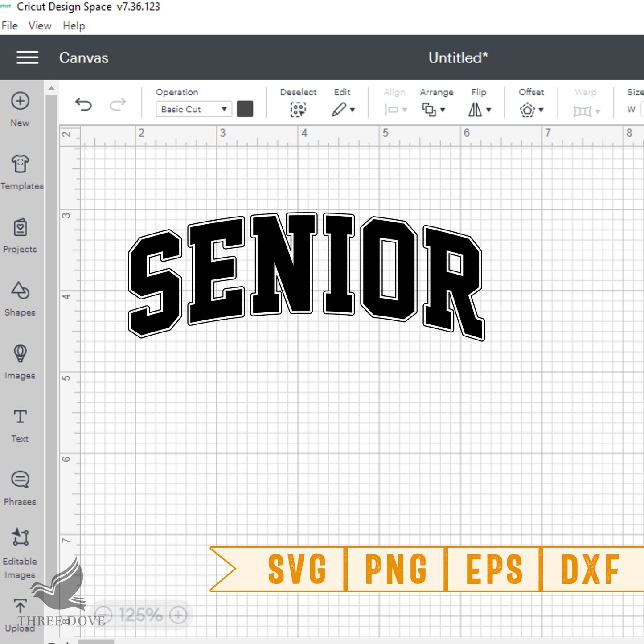The width and height of the screenshot is (644, 644).
Task: Click the Canvas title label
Action: coord(84,58)
